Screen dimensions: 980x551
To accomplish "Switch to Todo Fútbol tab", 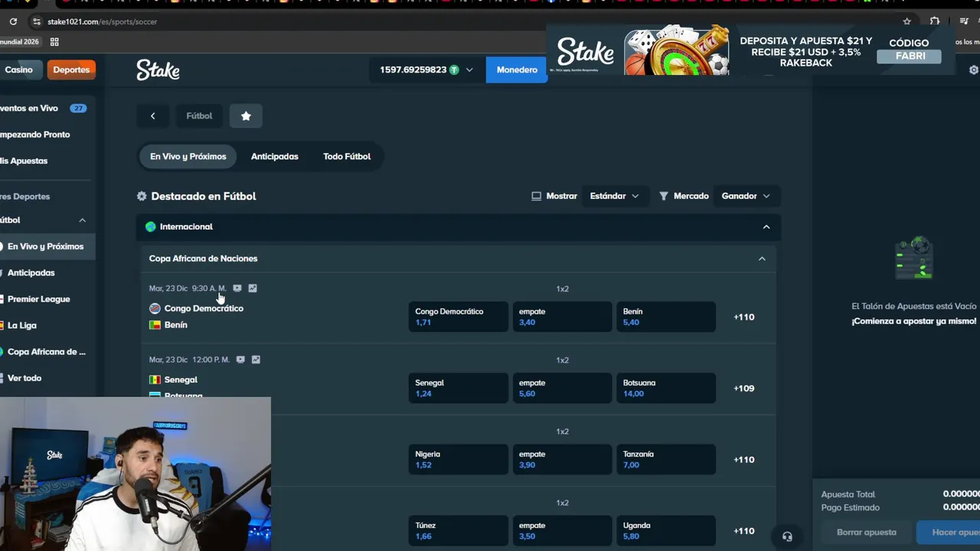I will [x=347, y=156].
